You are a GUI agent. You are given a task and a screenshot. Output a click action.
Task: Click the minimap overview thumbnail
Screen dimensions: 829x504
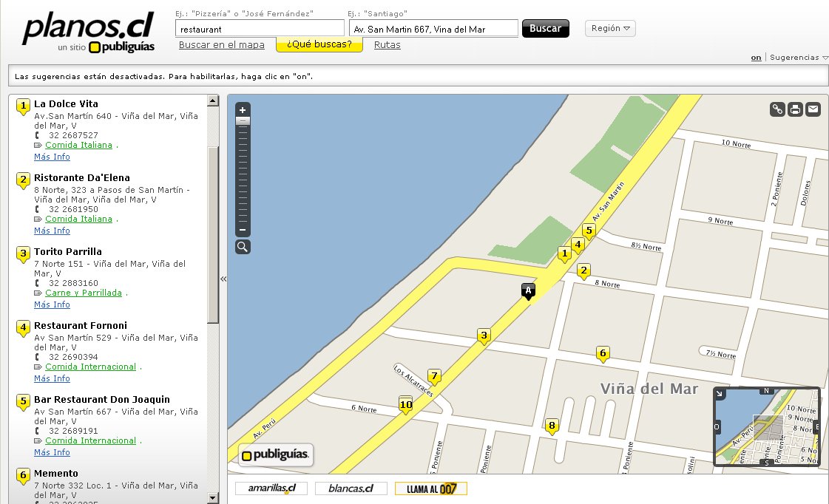[x=767, y=427]
